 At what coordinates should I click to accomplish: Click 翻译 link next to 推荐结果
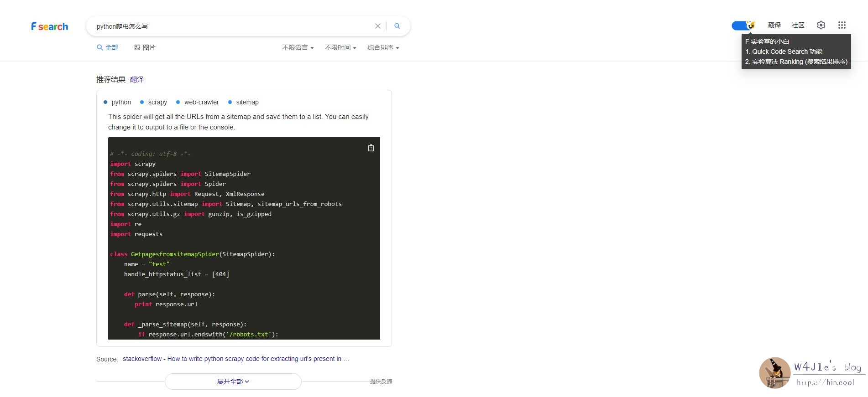pos(137,79)
